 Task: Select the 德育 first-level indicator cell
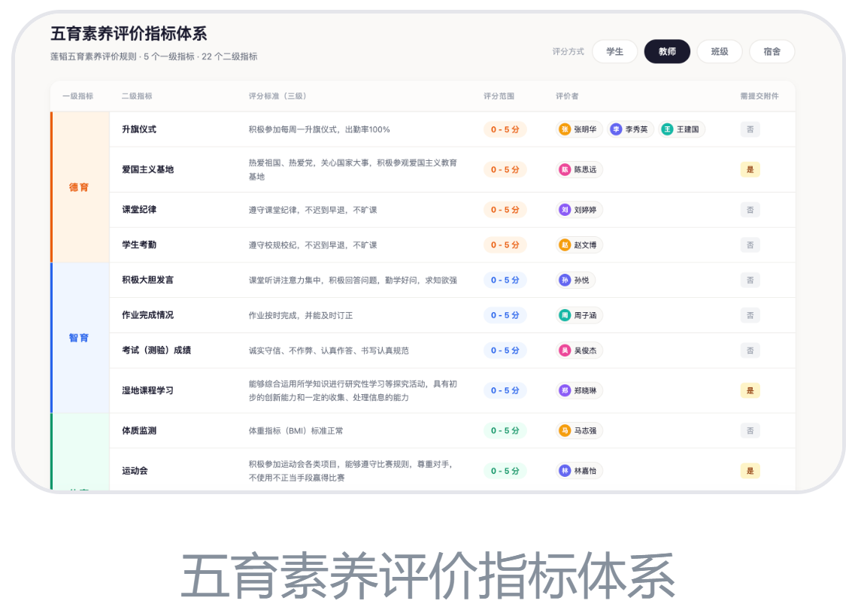80,187
